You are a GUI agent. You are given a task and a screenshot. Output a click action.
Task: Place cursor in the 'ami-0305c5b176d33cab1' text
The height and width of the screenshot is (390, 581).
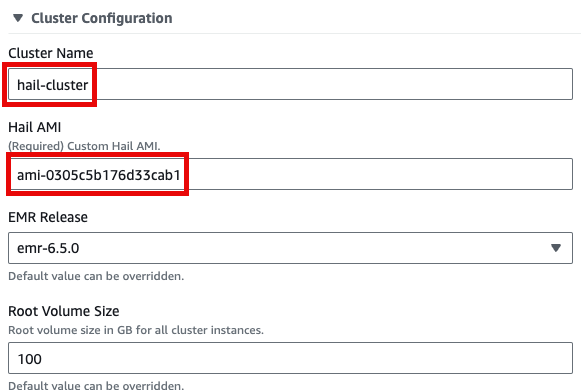tap(99, 175)
